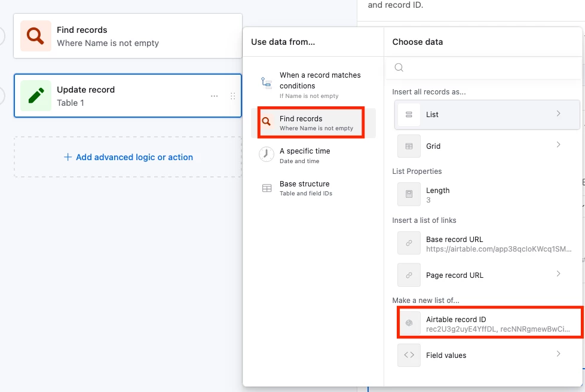Click the List Properties label
The width and height of the screenshot is (585, 392).
pos(416,171)
